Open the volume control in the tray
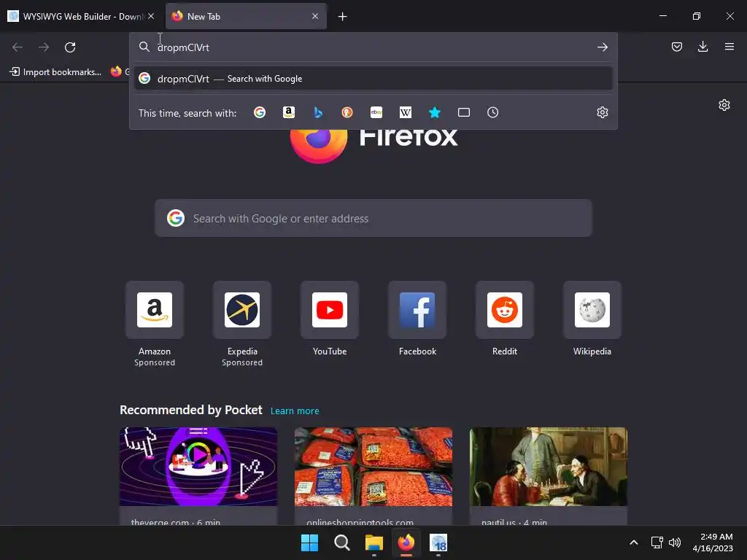Viewport: 747px width, 560px height. click(x=675, y=542)
